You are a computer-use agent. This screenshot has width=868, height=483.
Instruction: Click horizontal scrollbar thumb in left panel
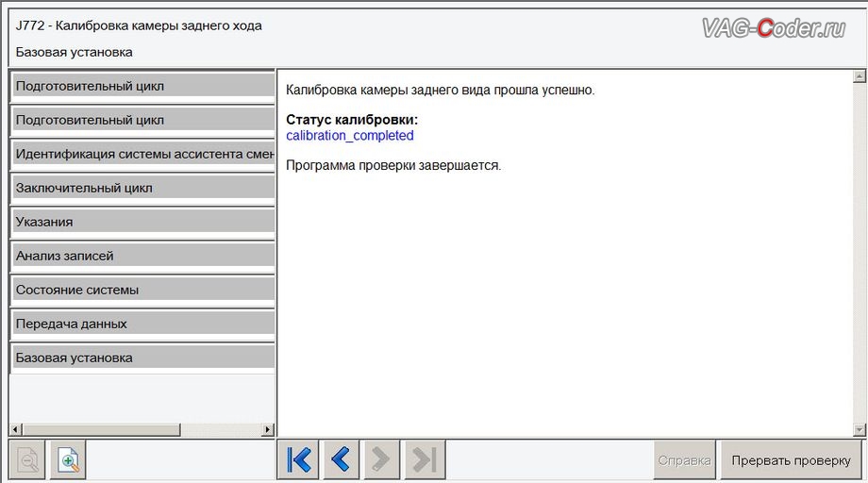click(101, 429)
